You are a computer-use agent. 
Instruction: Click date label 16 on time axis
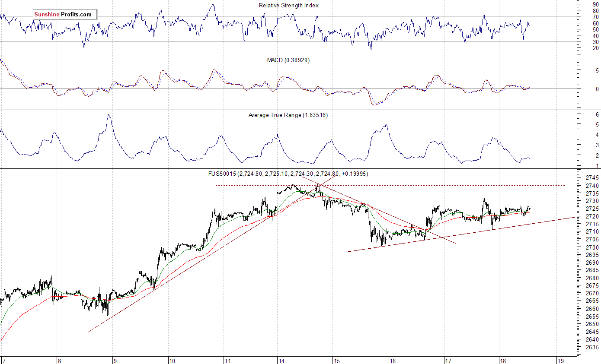coord(393,361)
